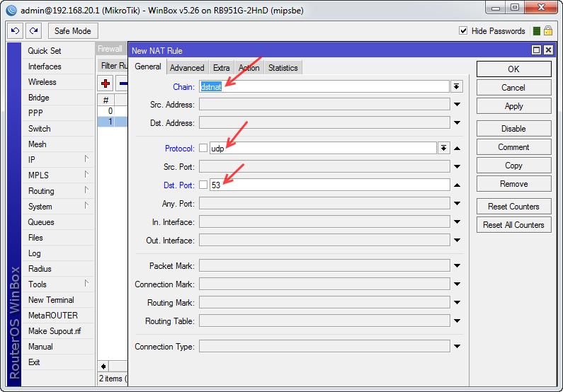Open the Advanced tab
Screen dimensions: 563x392
click(x=187, y=68)
